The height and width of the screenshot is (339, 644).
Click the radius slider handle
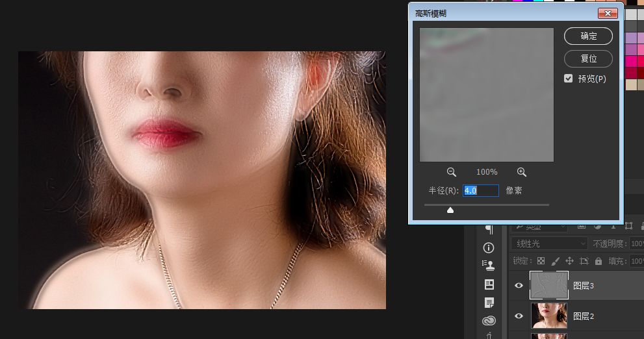[450, 210]
